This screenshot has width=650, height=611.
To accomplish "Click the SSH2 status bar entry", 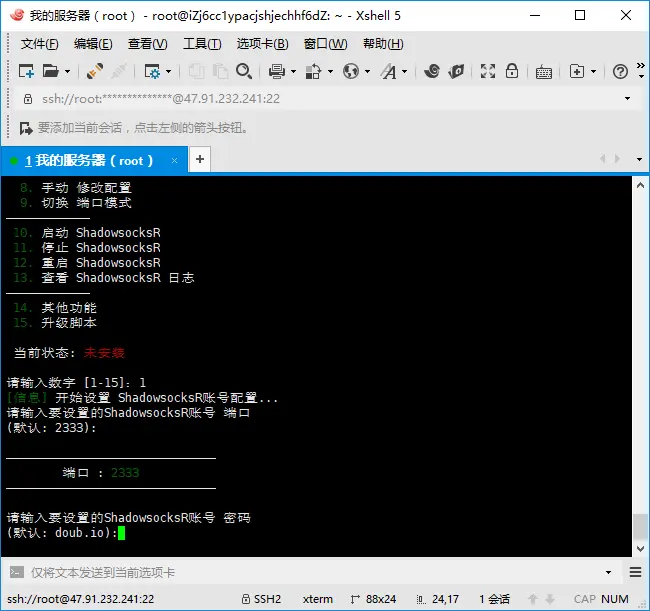I will coord(262,599).
